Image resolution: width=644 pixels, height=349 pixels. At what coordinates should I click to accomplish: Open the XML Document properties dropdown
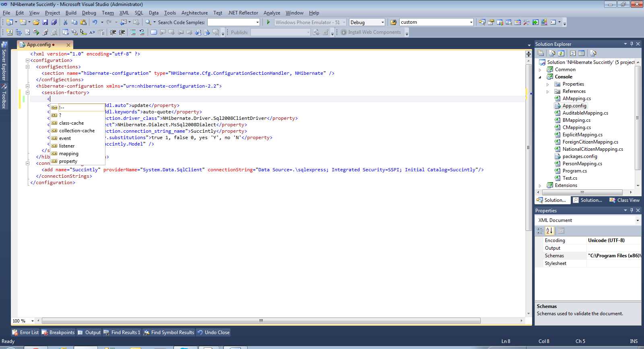coord(638,220)
